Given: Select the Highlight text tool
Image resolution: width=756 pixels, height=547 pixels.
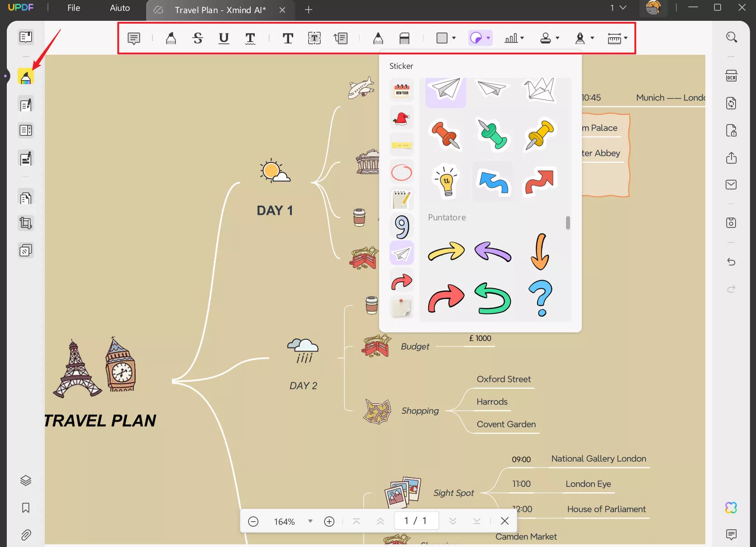Looking at the screenshot, I should 171,38.
